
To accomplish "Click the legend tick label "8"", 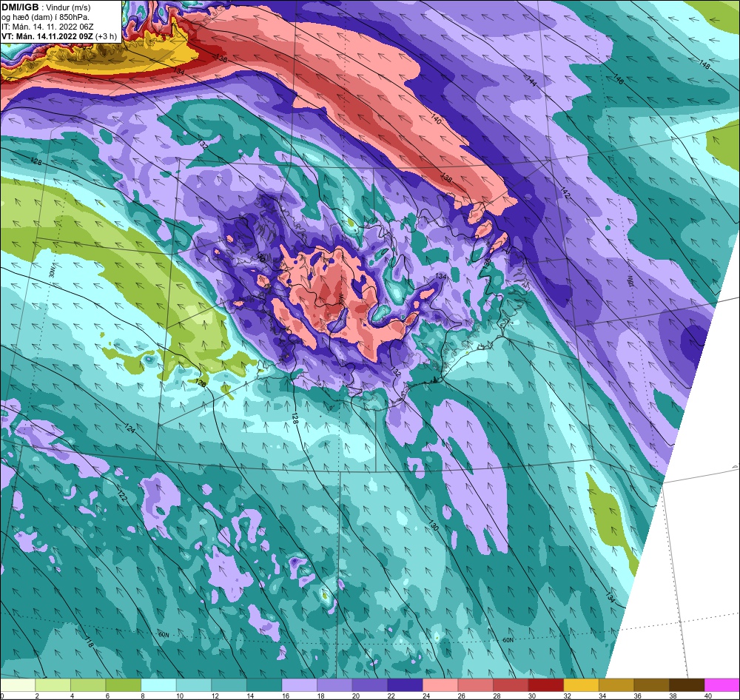I will tap(143, 696).
